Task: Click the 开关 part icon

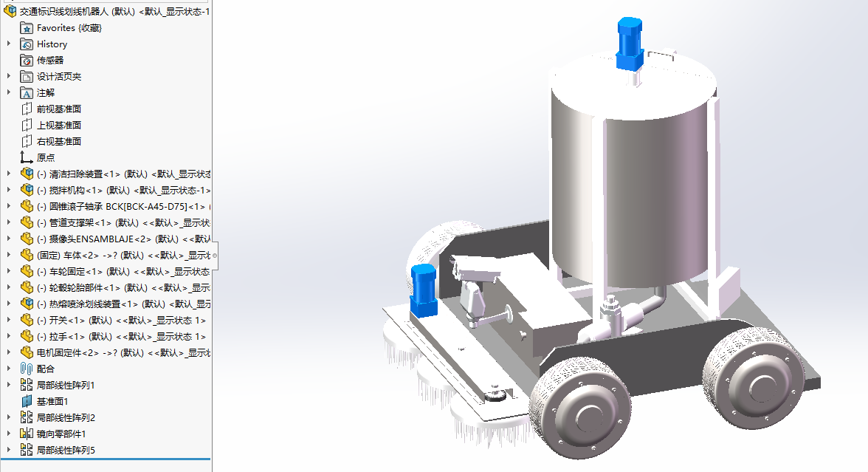Action: coord(26,321)
